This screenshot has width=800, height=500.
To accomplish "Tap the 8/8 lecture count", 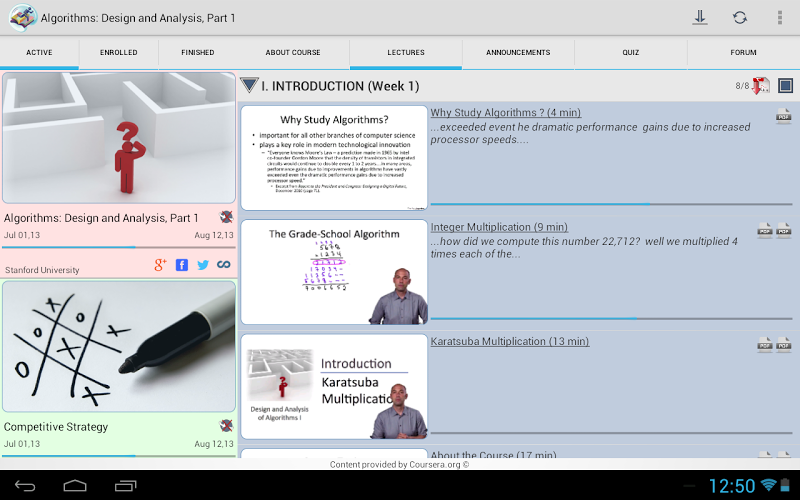I will coord(742,86).
